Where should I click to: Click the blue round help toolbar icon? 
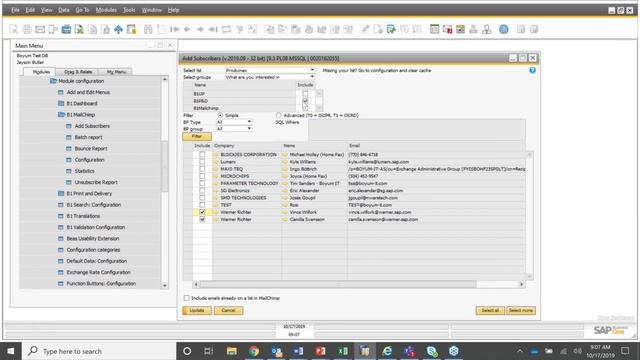(x=504, y=29)
